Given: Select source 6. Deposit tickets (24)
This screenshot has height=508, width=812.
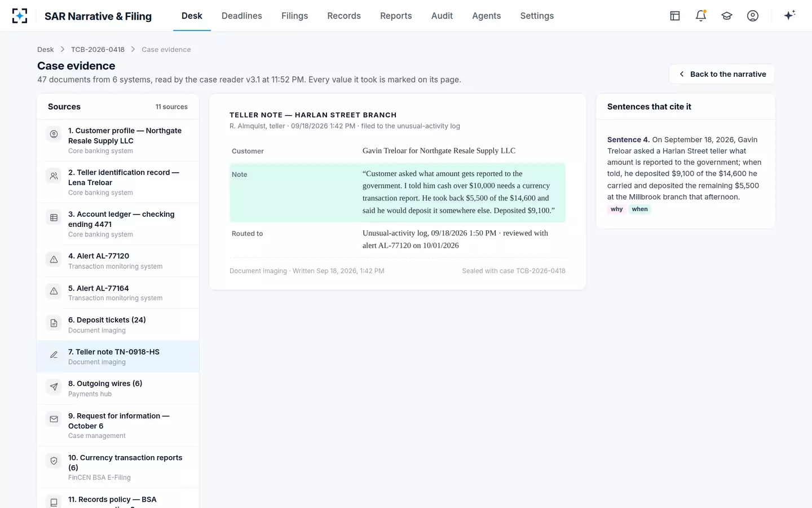Looking at the screenshot, I should 118,325.
